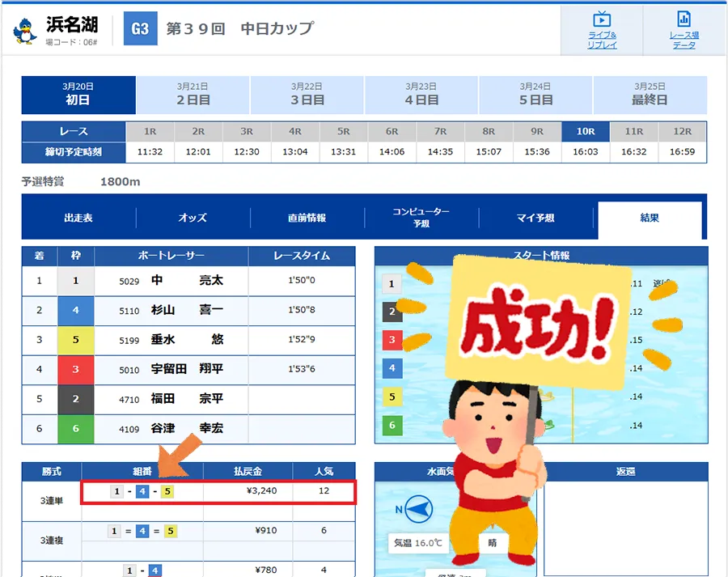728x577 pixels.
Task: Open the 直前情報 tab
Action: [x=307, y=218]
